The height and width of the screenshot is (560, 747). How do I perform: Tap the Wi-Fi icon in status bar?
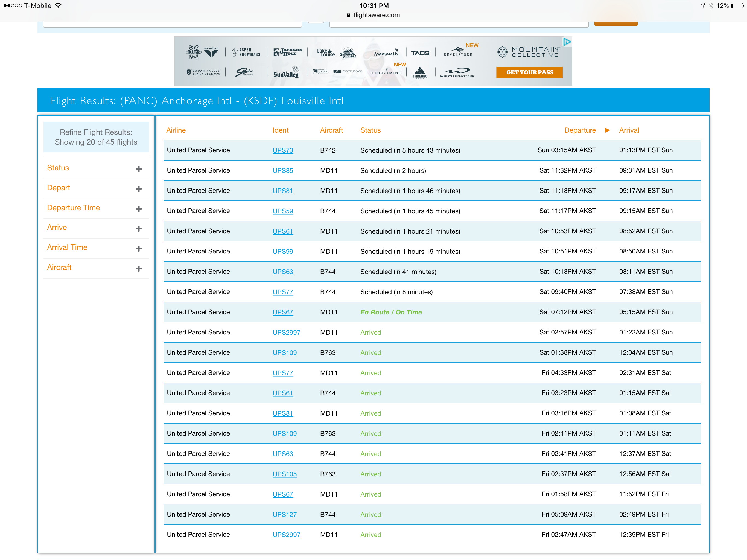(58, 5)
